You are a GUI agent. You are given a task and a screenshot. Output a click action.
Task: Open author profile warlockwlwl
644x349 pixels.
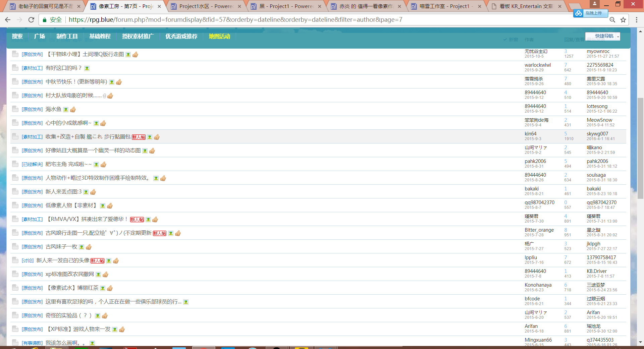(x=538, y=65)
